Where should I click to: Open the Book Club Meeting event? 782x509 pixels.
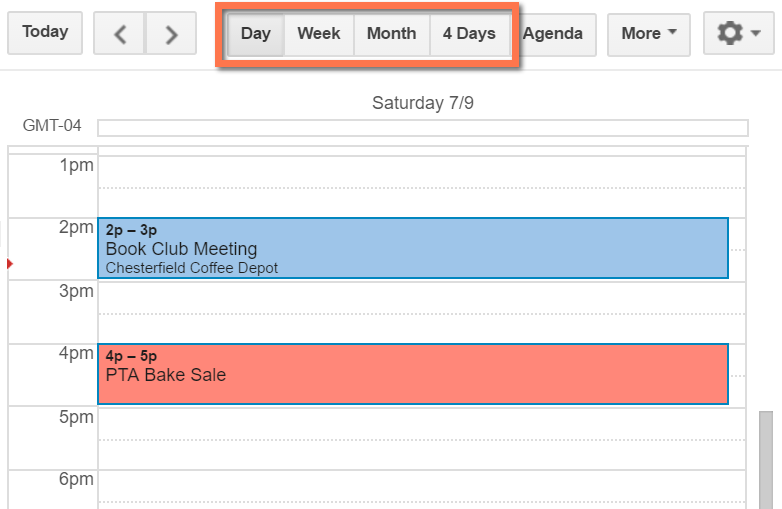point(412,248)
